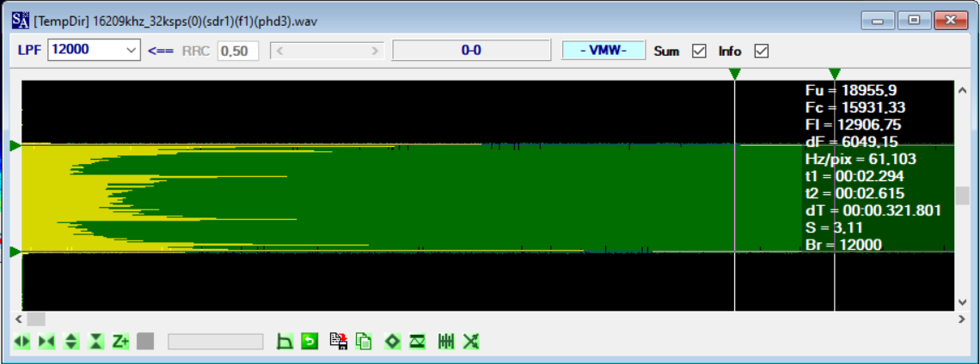Click the vertical scrollbar down arrow
Viewport: 980px width, 364px height.
962,302
